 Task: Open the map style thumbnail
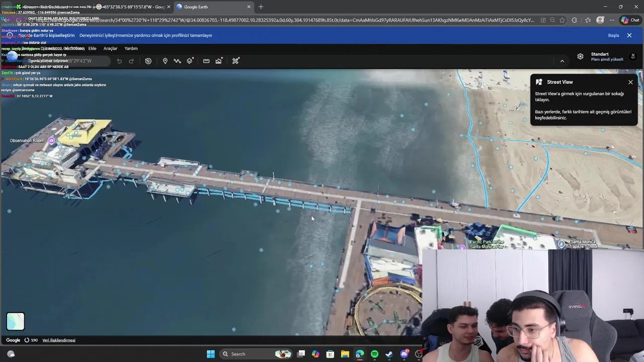click(15, 321)
